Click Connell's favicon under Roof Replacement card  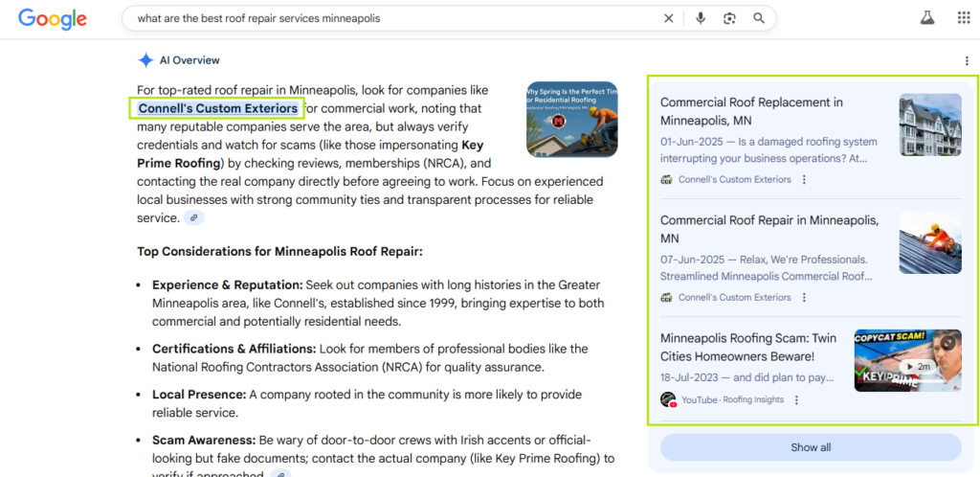pos(666,179)
